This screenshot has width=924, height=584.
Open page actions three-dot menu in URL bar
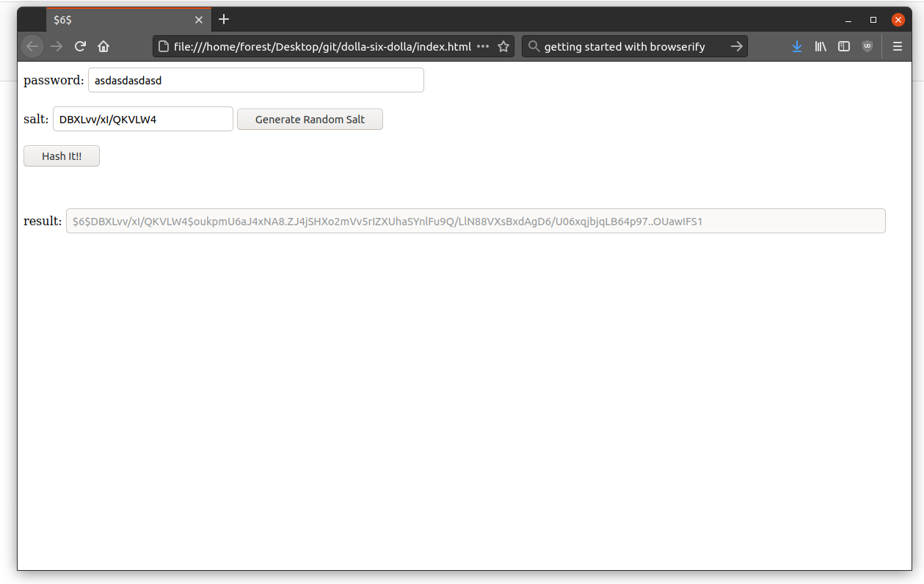click(483, 46)
